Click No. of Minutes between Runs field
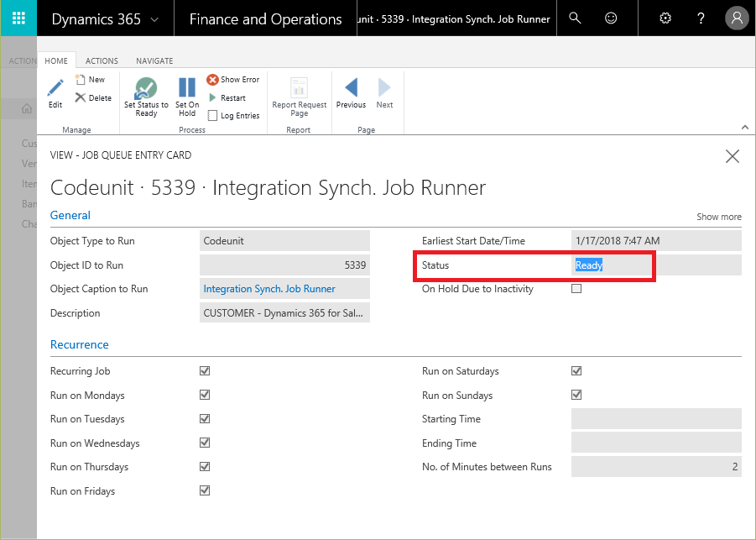 click(x=656, y=467)
